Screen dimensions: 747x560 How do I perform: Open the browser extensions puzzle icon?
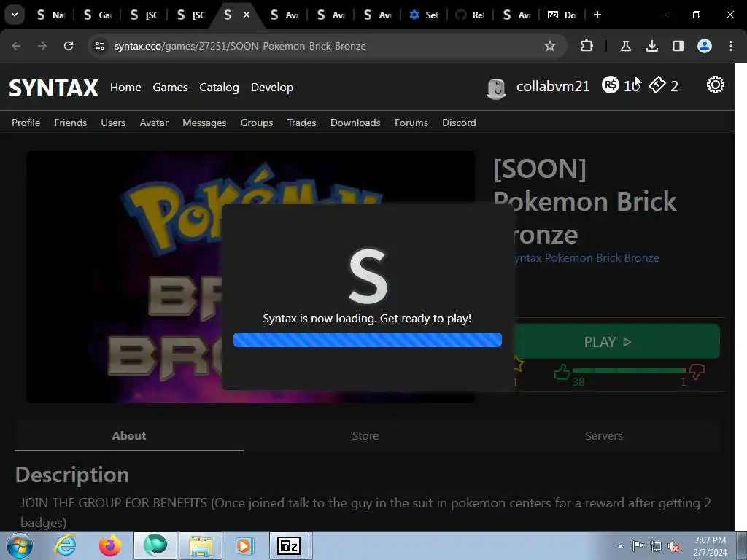587,46
